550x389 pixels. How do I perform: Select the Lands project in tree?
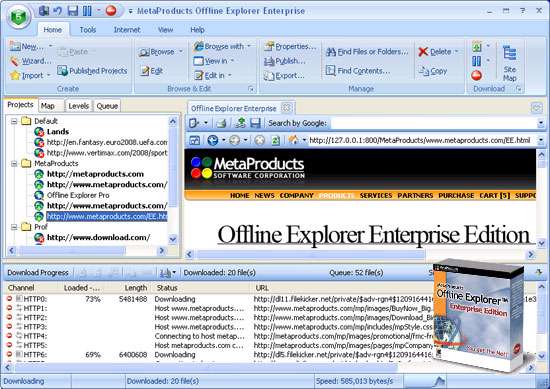(x=58, y=132)
